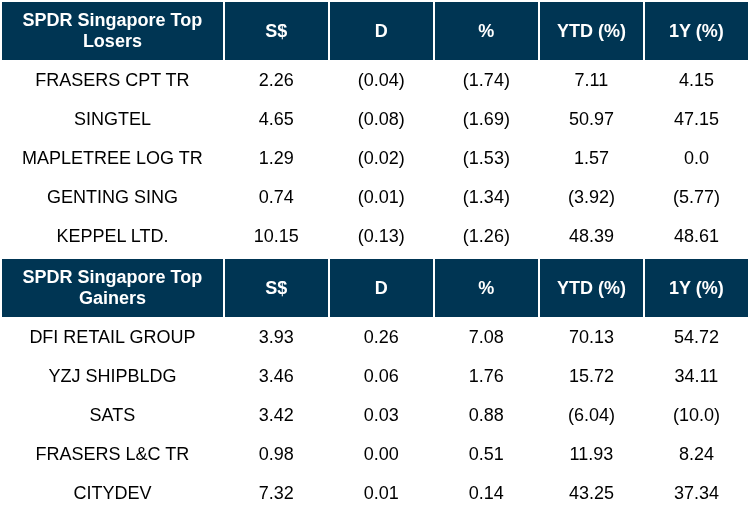Select the FRASERS L&C TR stock name
Viewport: 750px width, 514px height.
coord(112,454)
